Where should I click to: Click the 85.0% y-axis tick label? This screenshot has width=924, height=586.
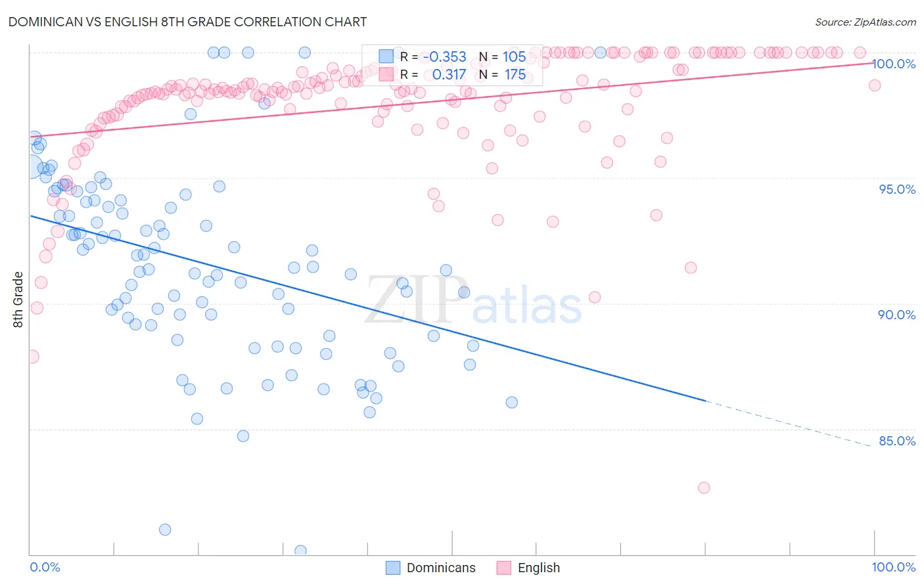(897, 441)
